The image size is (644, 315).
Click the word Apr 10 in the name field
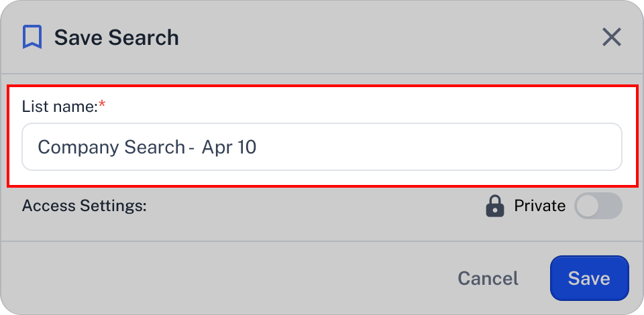coord(229,147)
